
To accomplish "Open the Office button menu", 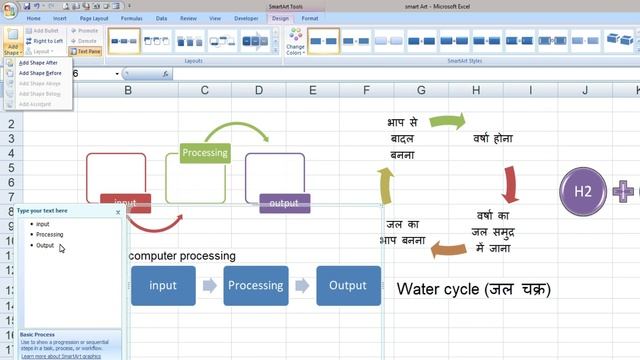I will point(9,10).
